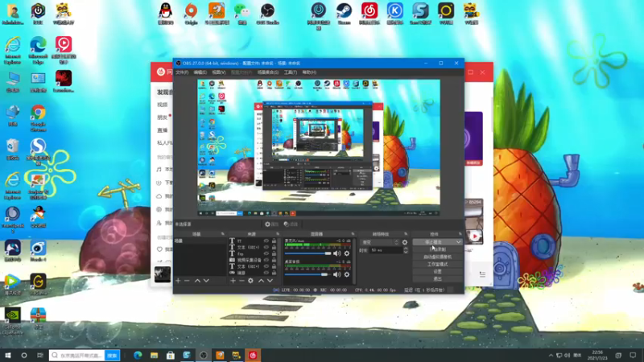Viewport: 644px width, 362px height.
Task: Open transition properties gear icon
Action: tap(405, 242)
